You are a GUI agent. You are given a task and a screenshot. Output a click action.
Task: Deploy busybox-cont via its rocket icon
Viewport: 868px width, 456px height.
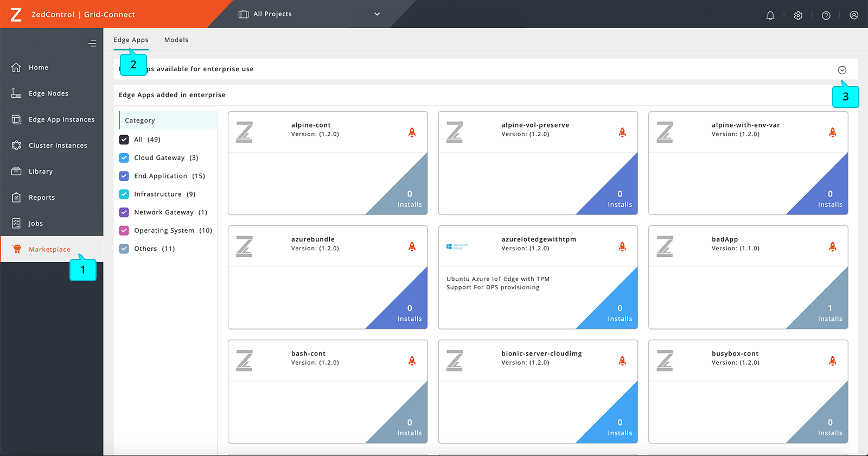click(x=833, y=361)
